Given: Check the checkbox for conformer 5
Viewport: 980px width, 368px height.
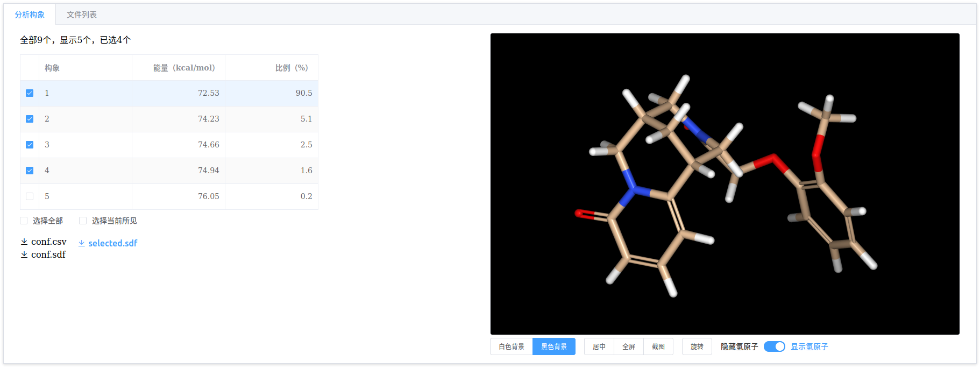Looking at the screenshot, I should (x=30, y=196).
